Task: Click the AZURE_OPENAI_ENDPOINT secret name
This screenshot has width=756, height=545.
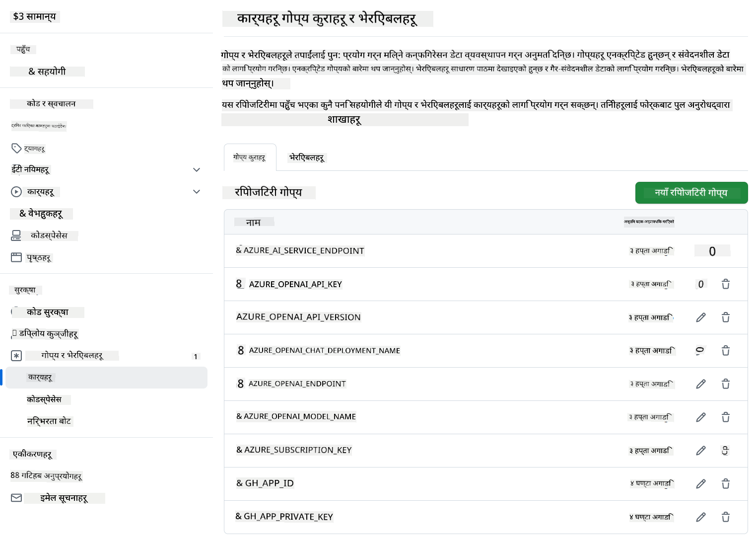Action: tap(297, 384)
